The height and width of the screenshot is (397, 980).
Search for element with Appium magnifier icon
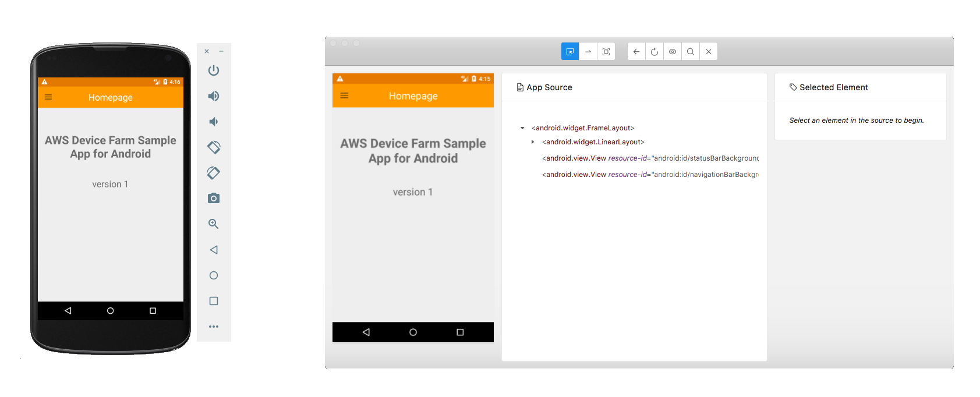tap(691, 51)
